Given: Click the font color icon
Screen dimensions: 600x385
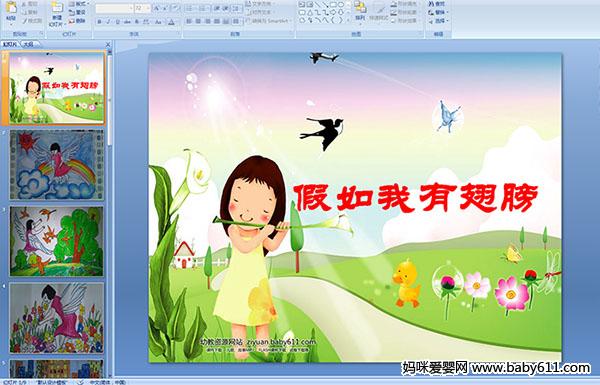Looking at the screenshot, I should pyautogui.click(x=171, y=22).
